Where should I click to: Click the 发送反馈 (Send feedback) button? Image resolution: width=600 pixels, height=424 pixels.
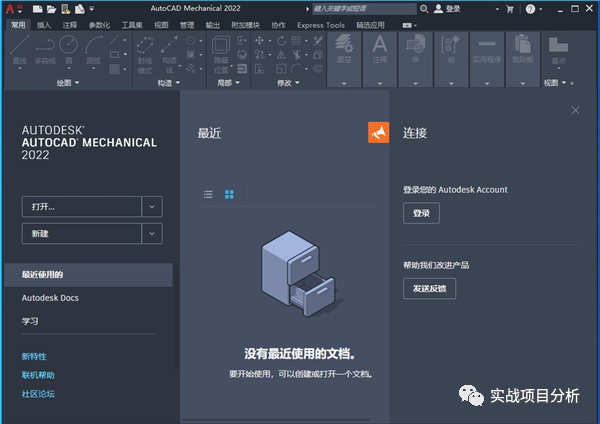click(x=429, y=289)
